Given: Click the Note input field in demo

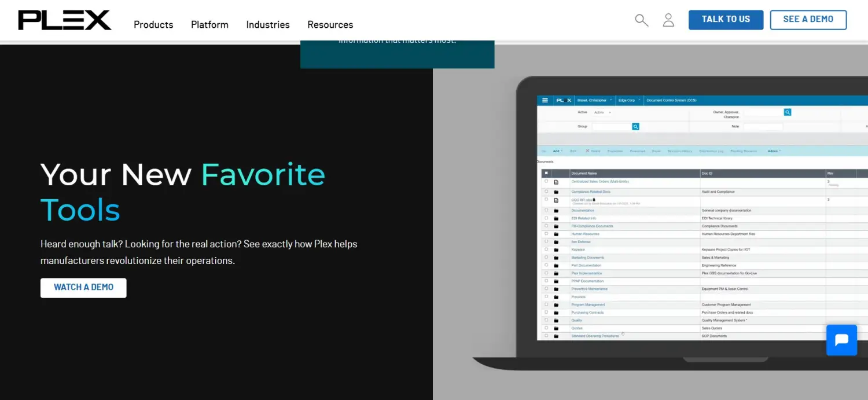Looking at the screenshot, I should pyautogui.click(x=763, y=126).
